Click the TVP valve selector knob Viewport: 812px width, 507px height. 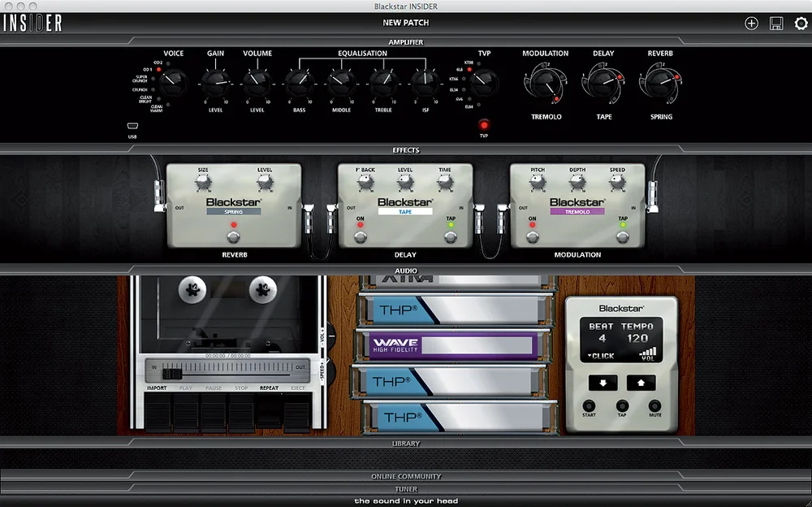tap(485, 82)
